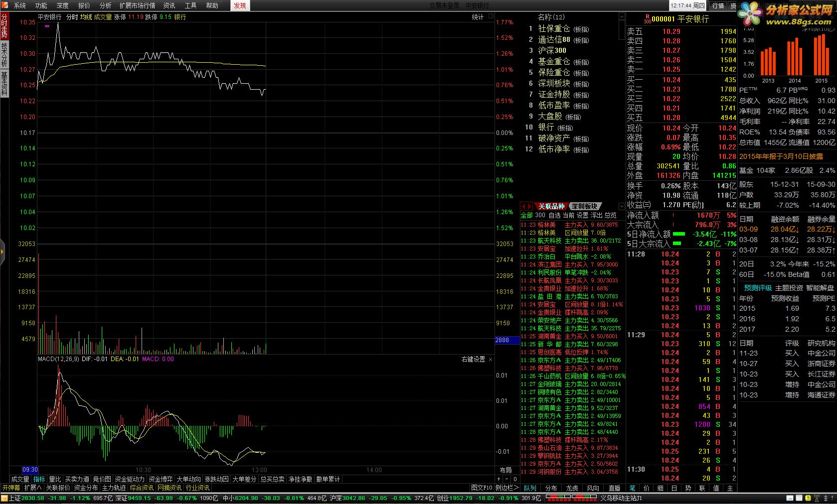
Task: Close the MACD indicator panel with the ×
Action: (491, 359)
